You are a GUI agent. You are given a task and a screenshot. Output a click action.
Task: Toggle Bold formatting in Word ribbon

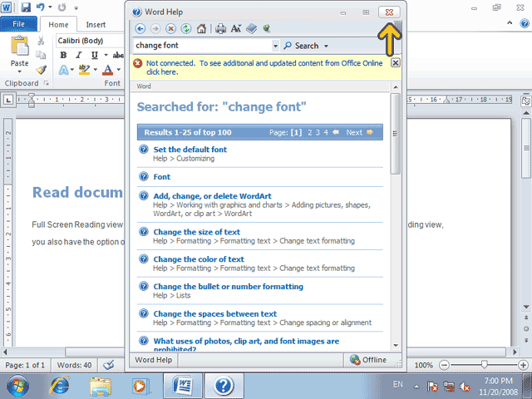(63, 55)
